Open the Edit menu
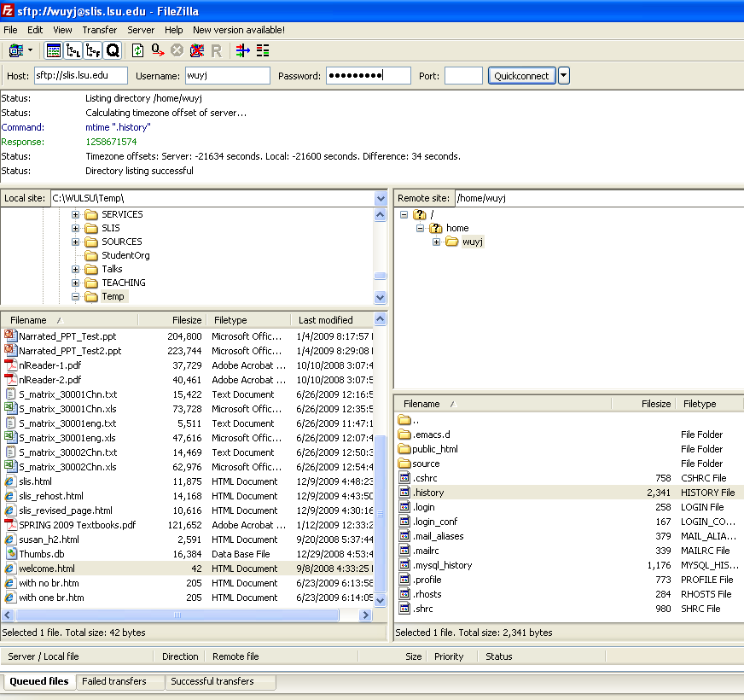 click(35, 30)
